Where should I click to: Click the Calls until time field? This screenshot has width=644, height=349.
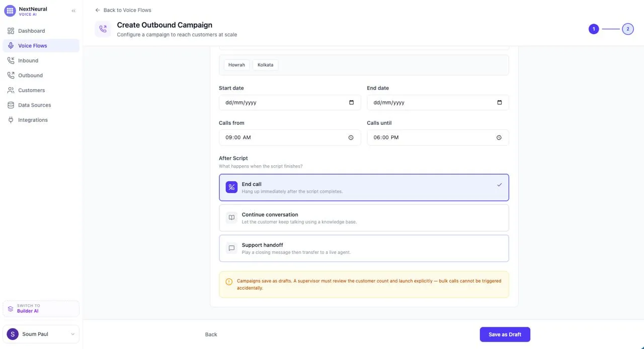click(x=438, y=137)
